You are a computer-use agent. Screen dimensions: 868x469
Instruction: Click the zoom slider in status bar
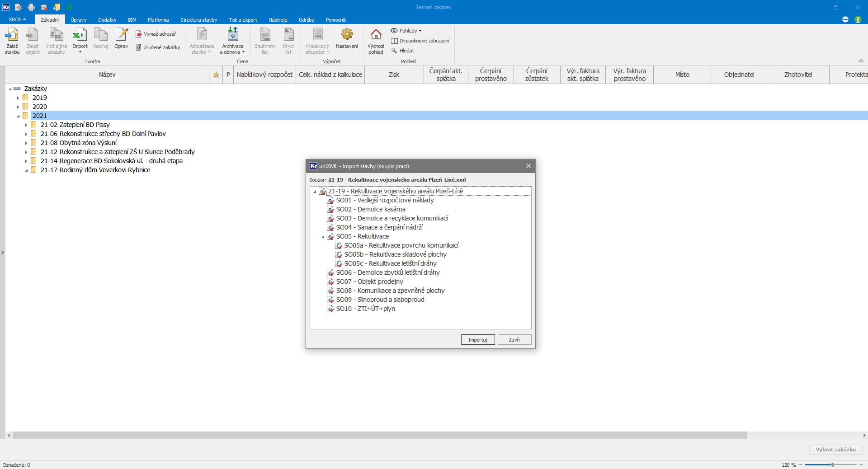click(831, 465)
